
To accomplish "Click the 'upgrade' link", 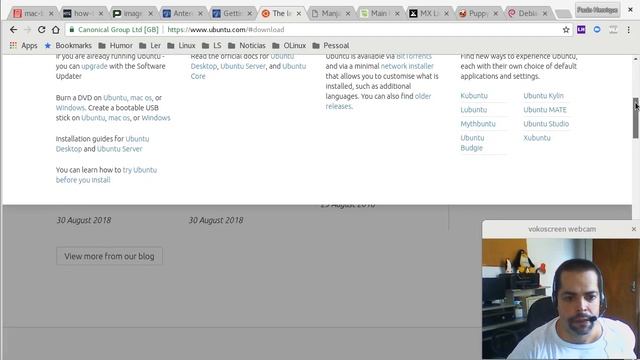I will [x=94, y=66].
